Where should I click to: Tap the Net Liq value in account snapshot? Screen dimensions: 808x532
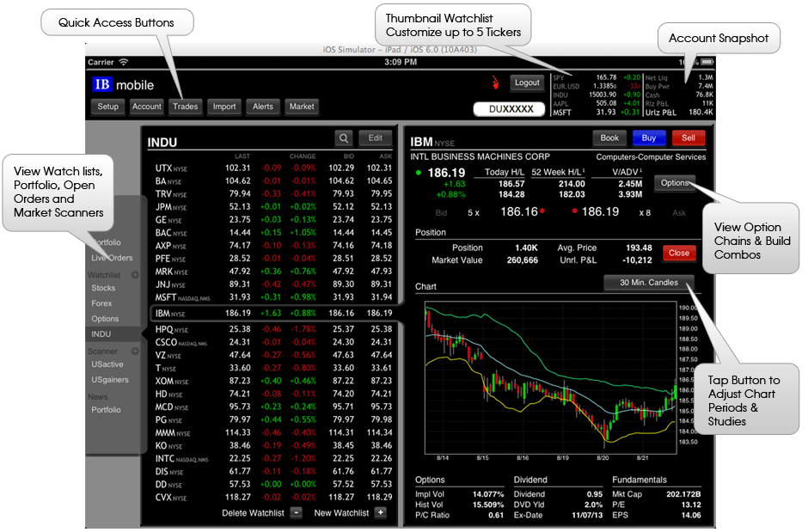(x=706, y=77)
